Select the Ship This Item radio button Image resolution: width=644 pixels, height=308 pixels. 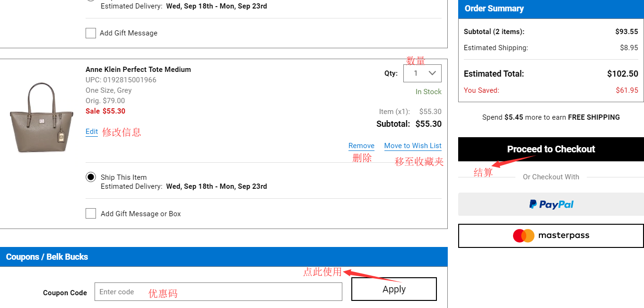click(x=91, y=177)
